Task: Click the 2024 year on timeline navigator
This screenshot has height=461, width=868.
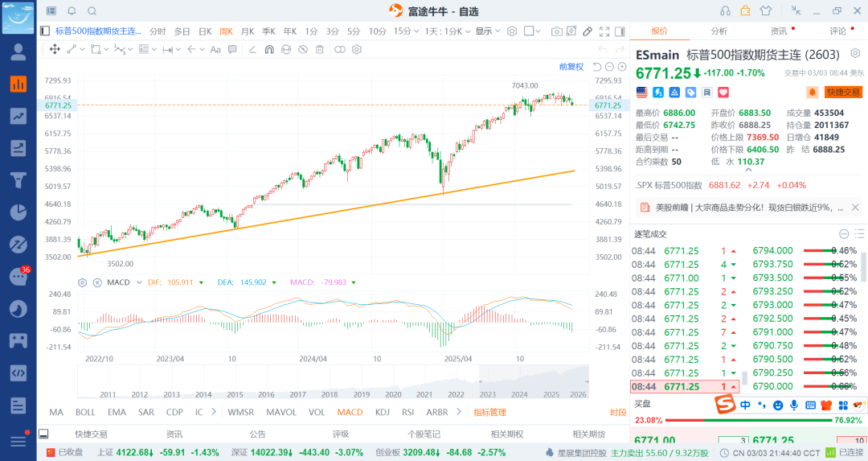Action: [519, 394]
